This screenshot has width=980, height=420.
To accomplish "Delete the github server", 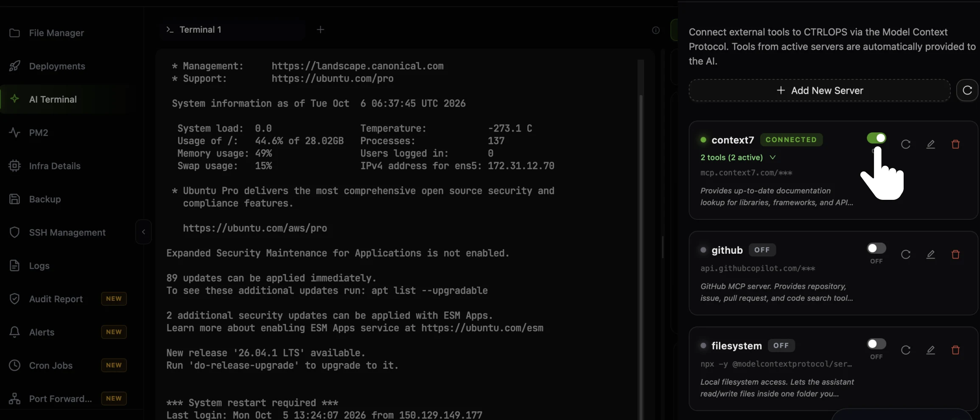I will [955, 255].
